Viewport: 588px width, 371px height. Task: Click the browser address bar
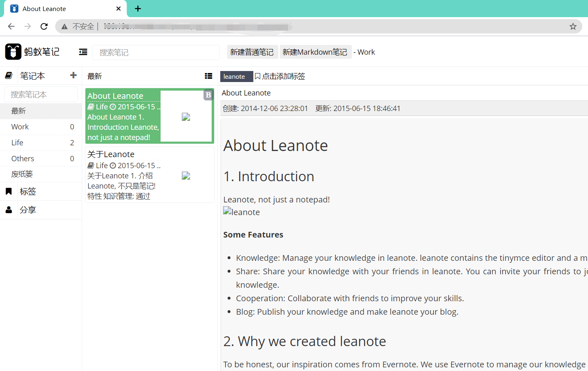(319, 27)
